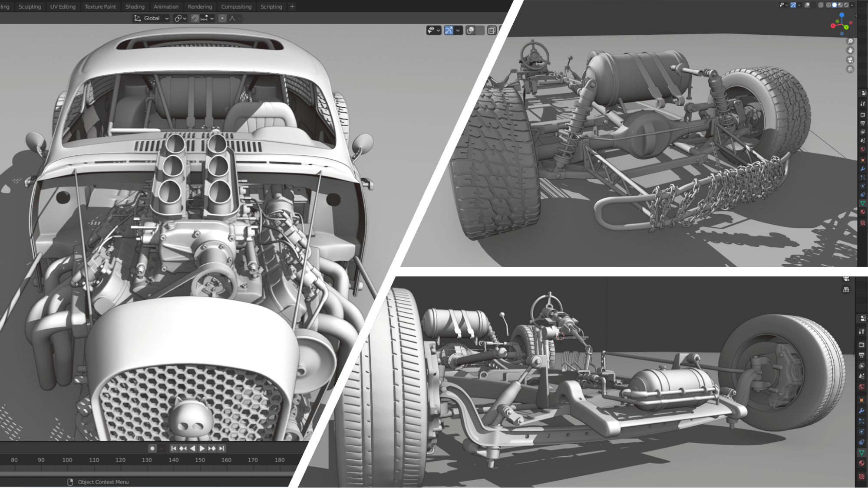Toggle gizmos in the top-right viewport
This screenshot has width=868, height=488.
[793, 5]
